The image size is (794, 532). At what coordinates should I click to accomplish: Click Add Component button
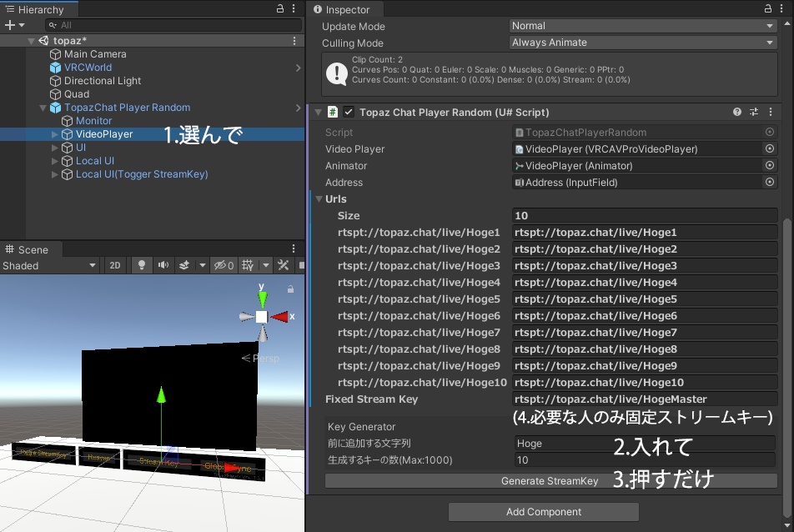(543, 512)
